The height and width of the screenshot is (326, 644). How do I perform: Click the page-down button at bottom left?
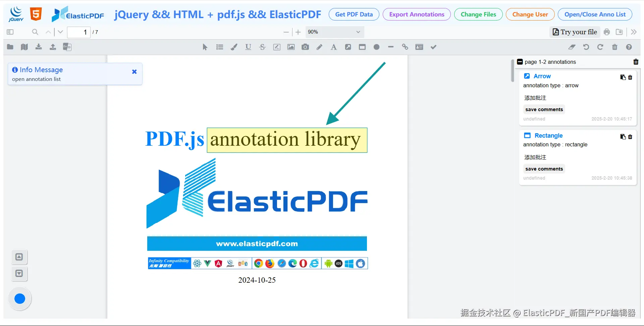point(19,273)
